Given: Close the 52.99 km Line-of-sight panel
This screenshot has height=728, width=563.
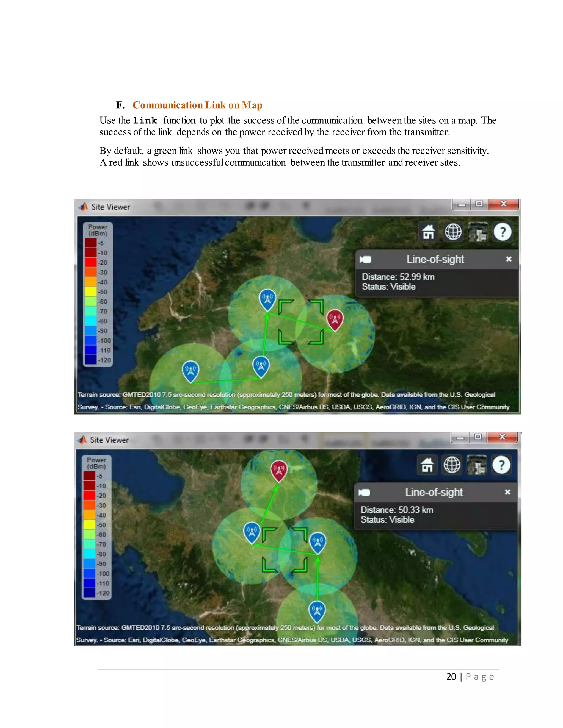Looking at the screenshot, I should click(x=508, y=259).
